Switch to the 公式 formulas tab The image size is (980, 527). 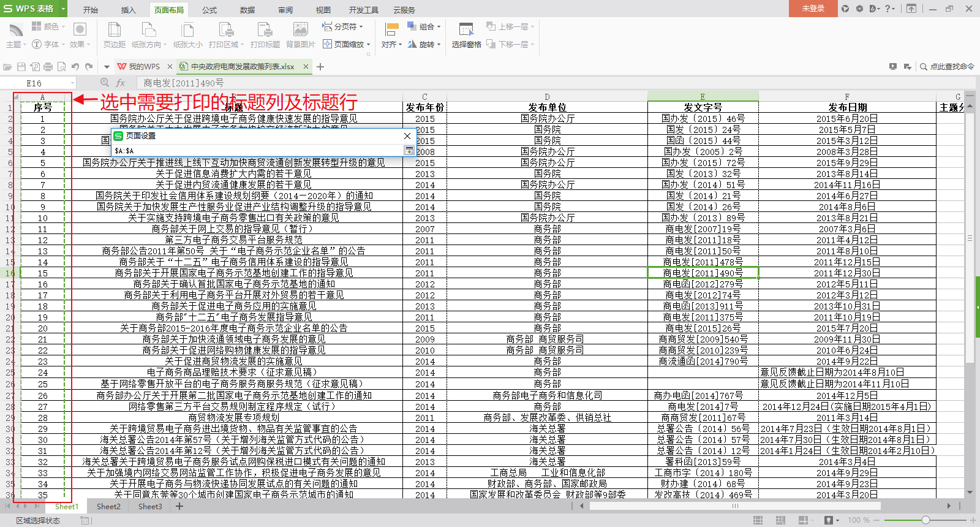[209, 10]
